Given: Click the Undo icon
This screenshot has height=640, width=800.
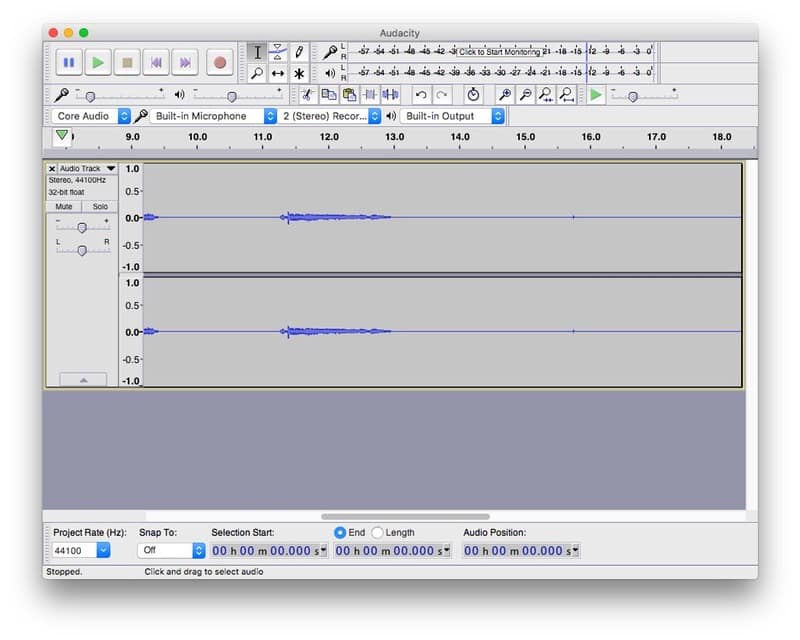Looking at the screenshot, I should (419, 94).
